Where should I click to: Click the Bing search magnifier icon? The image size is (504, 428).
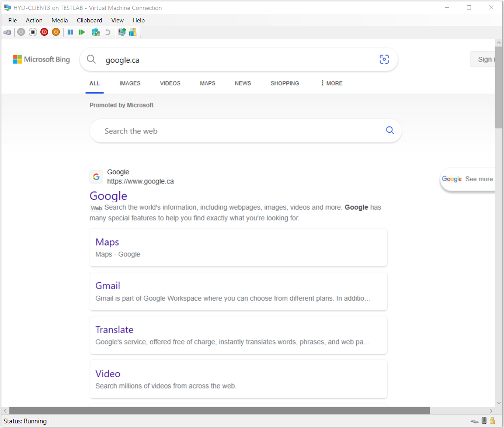tap(91, 59)
